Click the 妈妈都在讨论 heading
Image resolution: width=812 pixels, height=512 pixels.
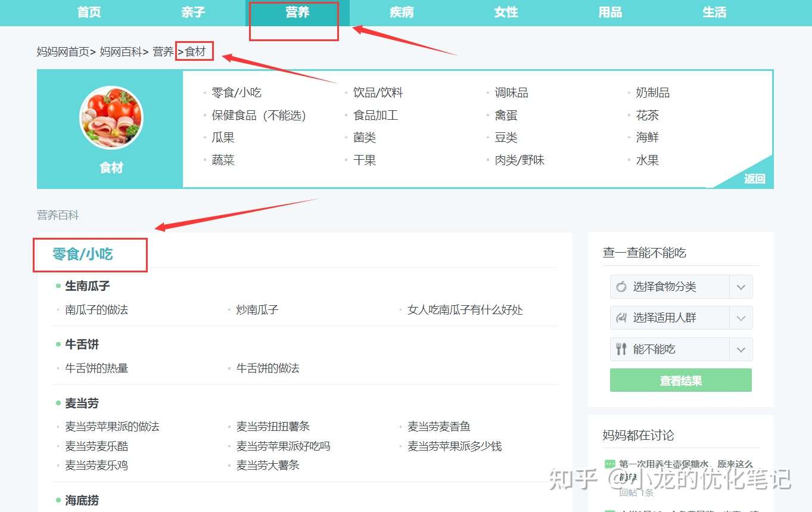pos(639,435)
